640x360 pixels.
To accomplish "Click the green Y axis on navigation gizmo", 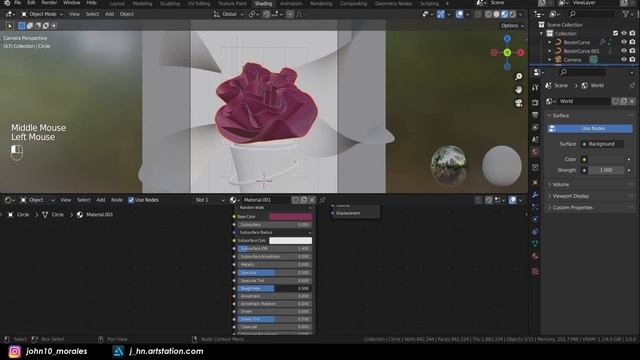I will coord(507,53).
